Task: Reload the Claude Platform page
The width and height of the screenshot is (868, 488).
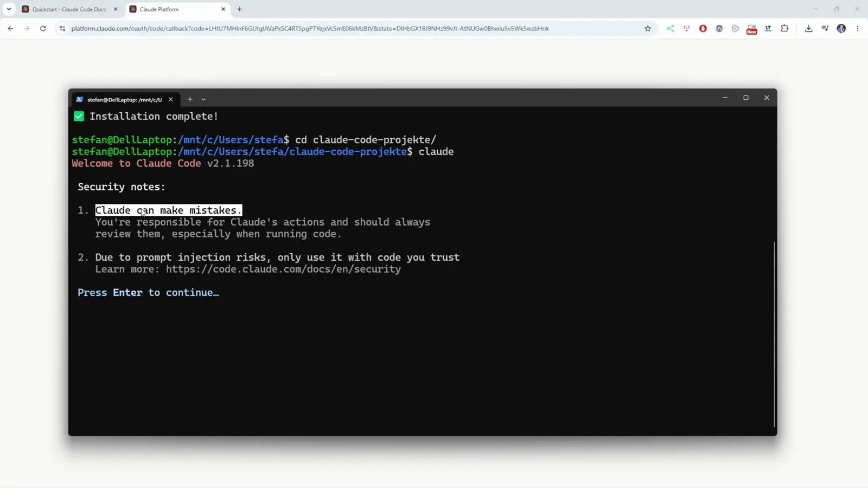Action: (x=43, y=29)
